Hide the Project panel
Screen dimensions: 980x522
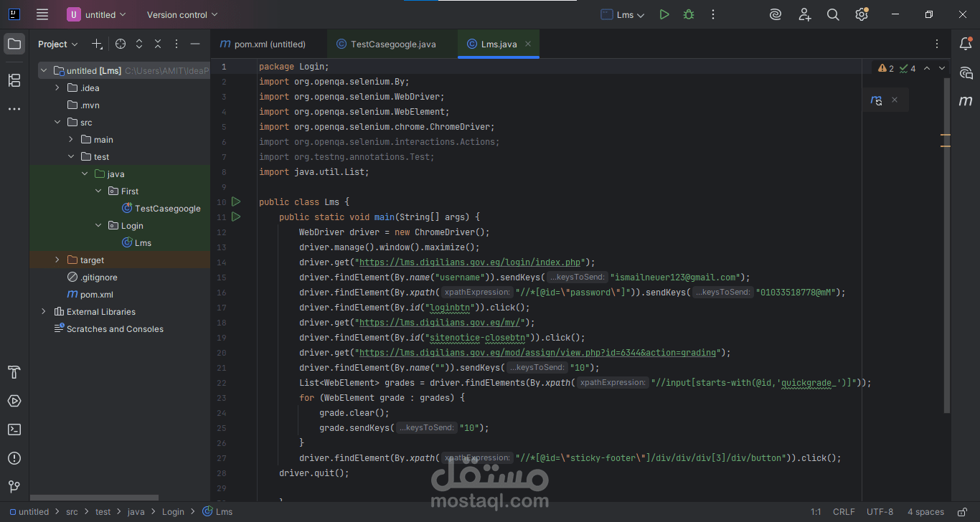pos(195,44)
